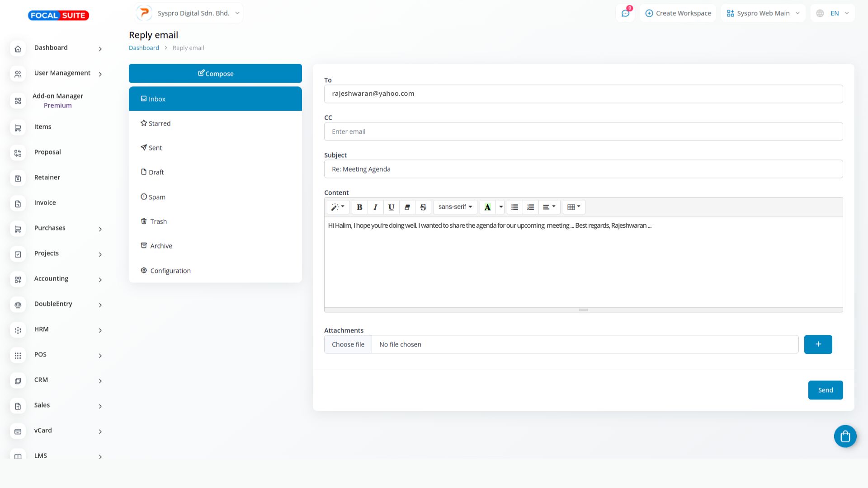The image size is (868, 488).
Task: Expand the Syspro Web Main workspace dropdown
Action: tap(763, 13)
